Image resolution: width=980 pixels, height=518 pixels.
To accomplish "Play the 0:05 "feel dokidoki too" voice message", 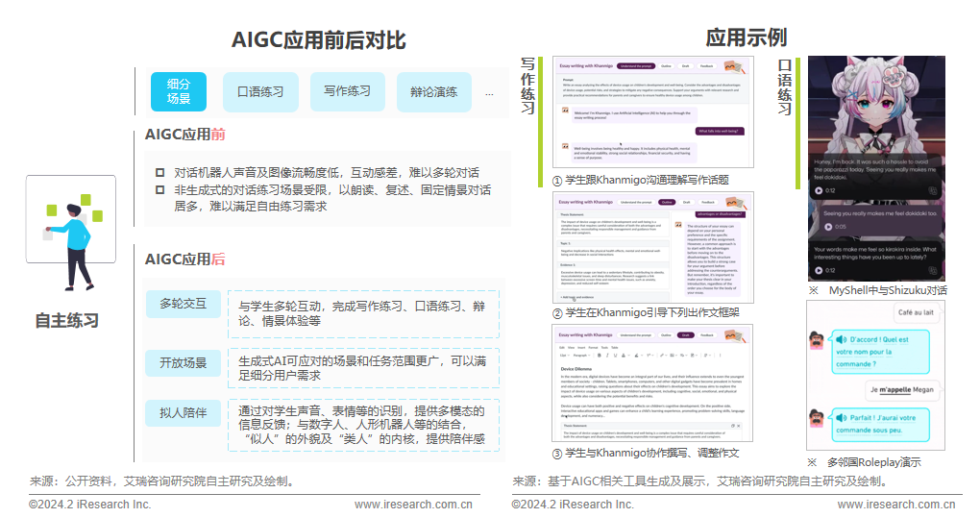I will point(828,227).
